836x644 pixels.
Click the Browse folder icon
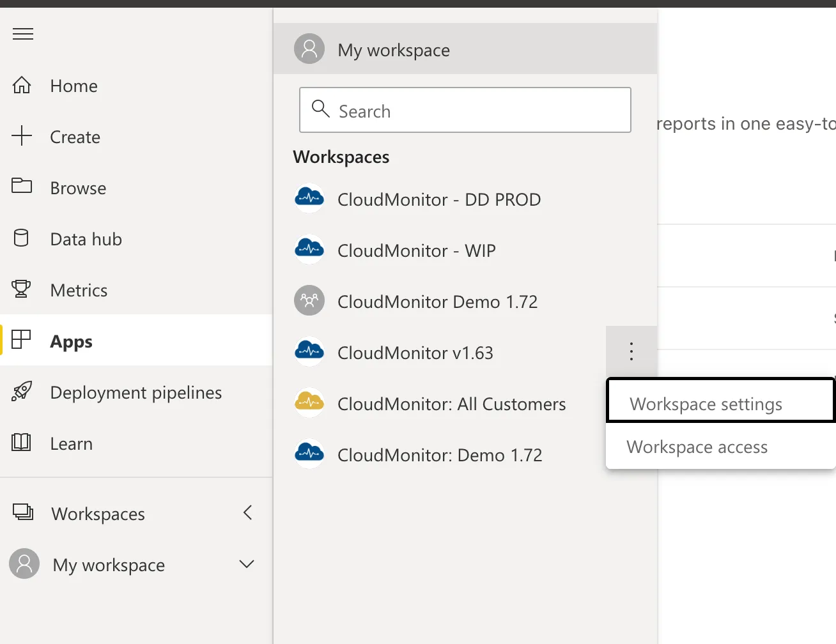click(x=22, y=186)
